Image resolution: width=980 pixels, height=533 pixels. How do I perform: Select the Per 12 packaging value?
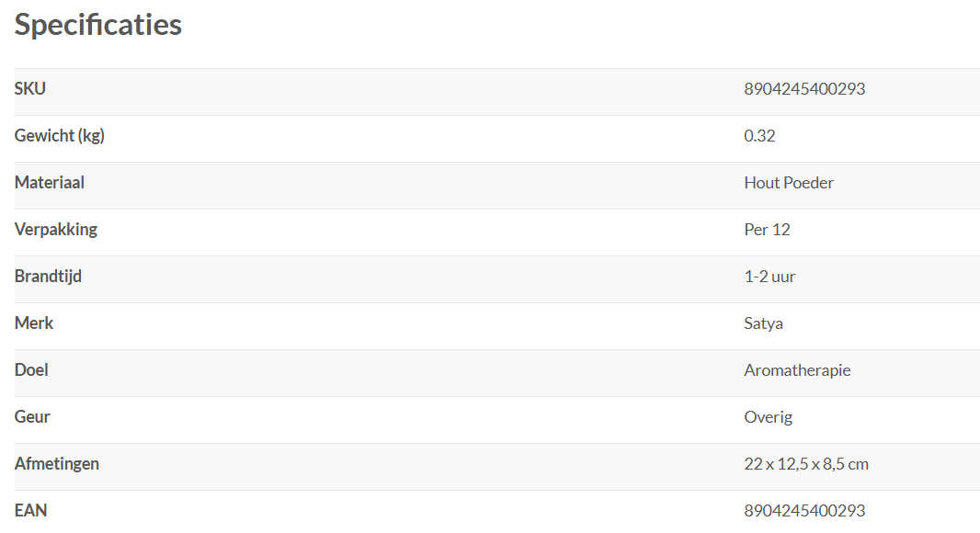pos(767,230)
